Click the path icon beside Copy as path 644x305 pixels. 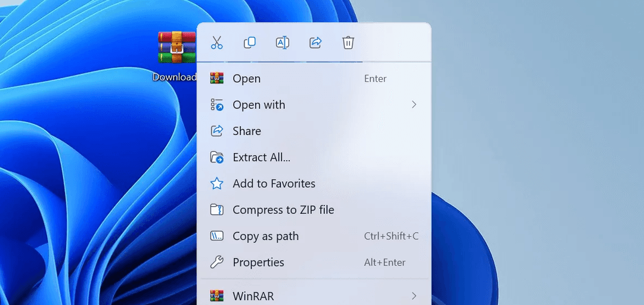[217, 236]
